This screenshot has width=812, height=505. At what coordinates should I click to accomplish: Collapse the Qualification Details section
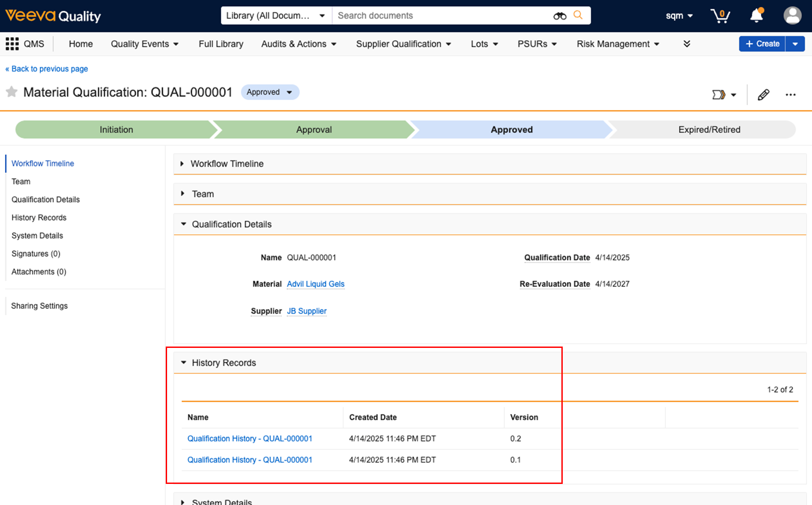coord(184,224)
